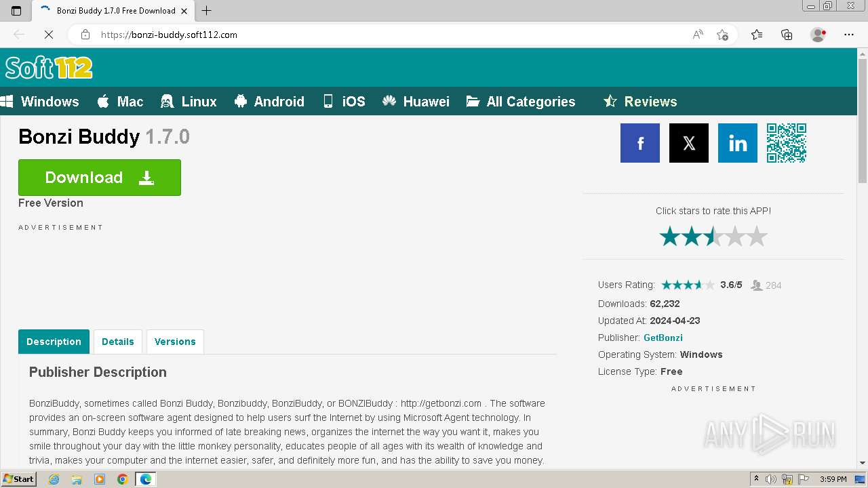868x488 pixels.
Task: Show hidden system tray icons
Action: click(756, 479)
